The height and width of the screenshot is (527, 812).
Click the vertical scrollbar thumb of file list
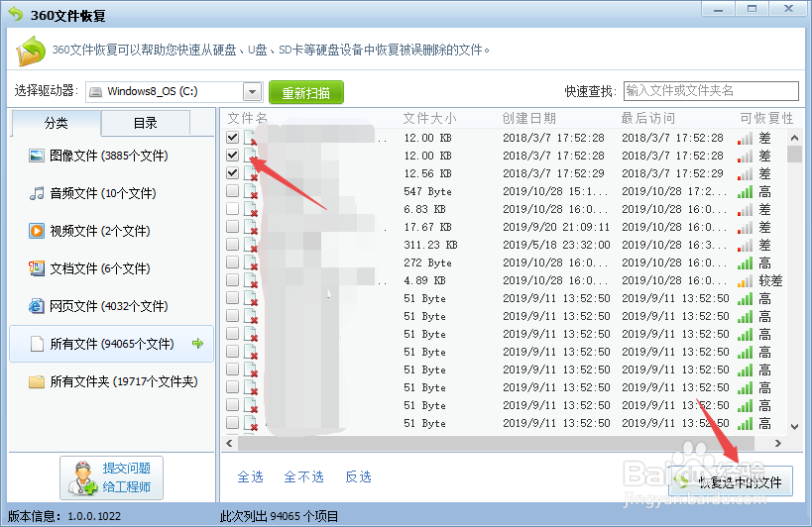[x=794, y=154]
